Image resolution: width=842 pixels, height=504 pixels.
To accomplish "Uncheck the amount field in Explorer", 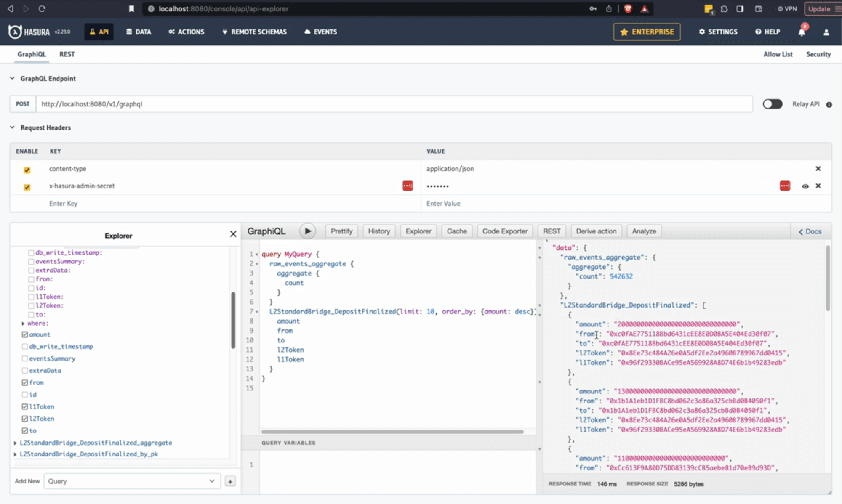I will click(x=25, y=334).
